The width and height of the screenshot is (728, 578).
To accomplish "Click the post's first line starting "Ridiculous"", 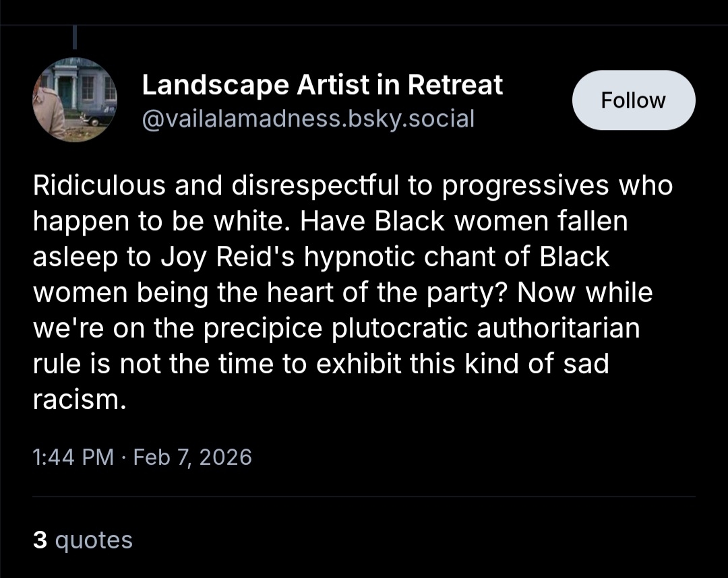I will [353, 187].
